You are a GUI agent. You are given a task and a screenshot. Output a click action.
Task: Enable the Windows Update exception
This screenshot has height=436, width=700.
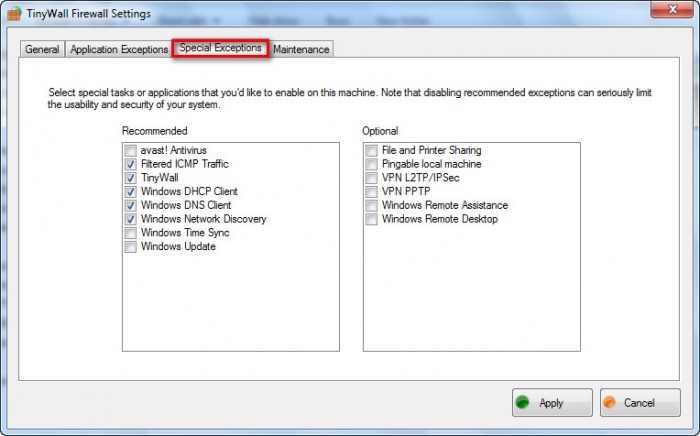pyautogui.click(x=130, y=247)
